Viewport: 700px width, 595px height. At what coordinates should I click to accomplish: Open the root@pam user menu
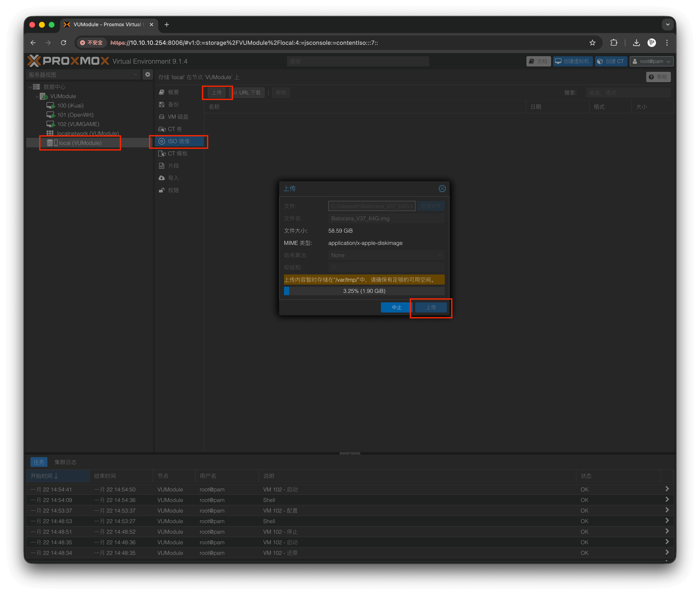651,61
